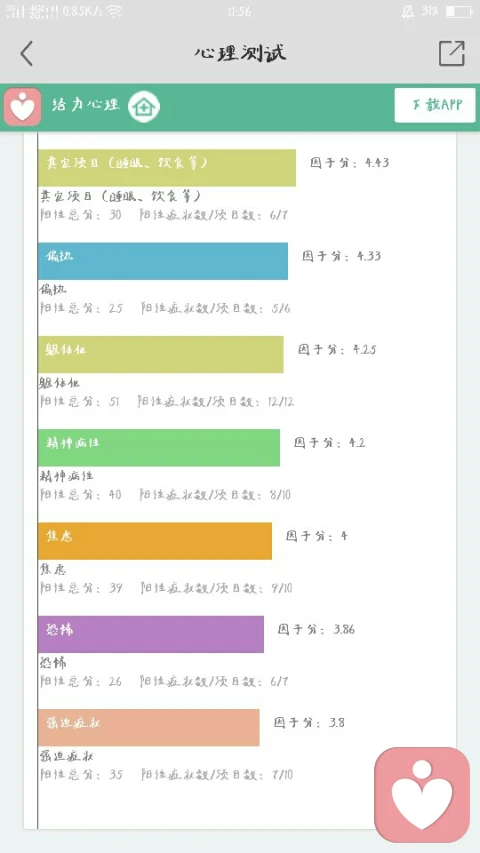Tap the 给力心理 title text
The height and width of the screenshot is (853, 480).
coord(85,104)
